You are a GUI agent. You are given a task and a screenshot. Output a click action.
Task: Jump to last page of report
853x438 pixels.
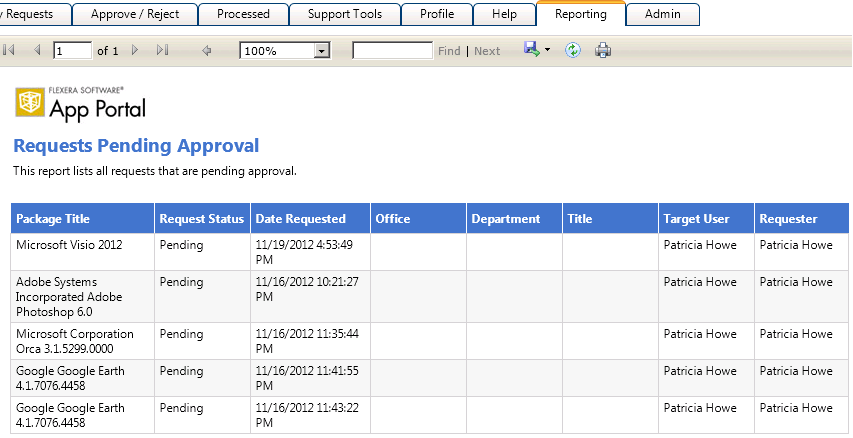(162, 50)
